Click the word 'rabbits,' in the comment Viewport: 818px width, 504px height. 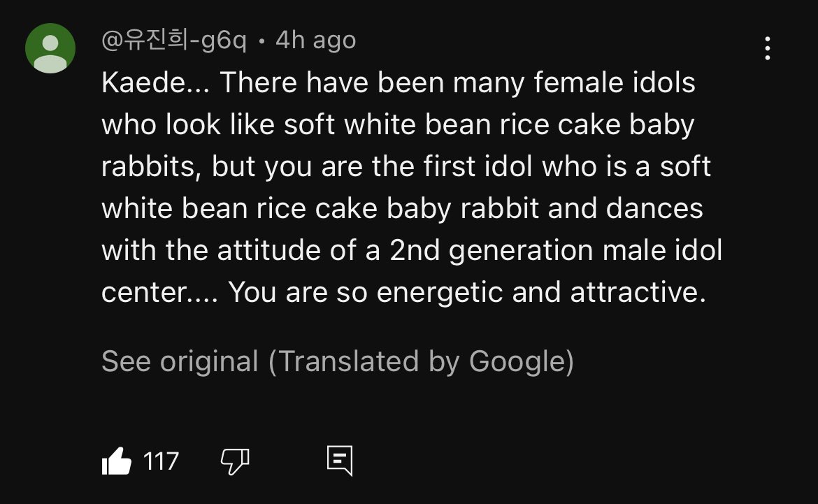(x=151, y=167)
